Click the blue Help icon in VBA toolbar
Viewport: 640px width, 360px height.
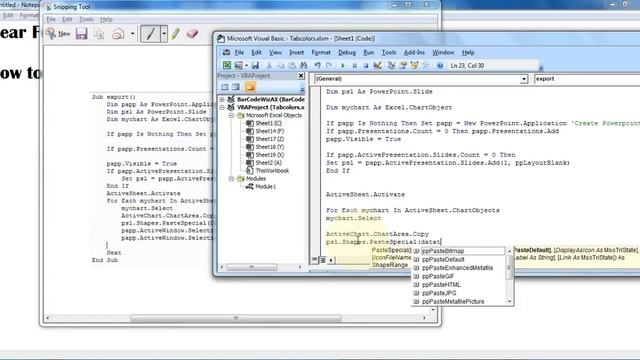[x=440, y=65]
